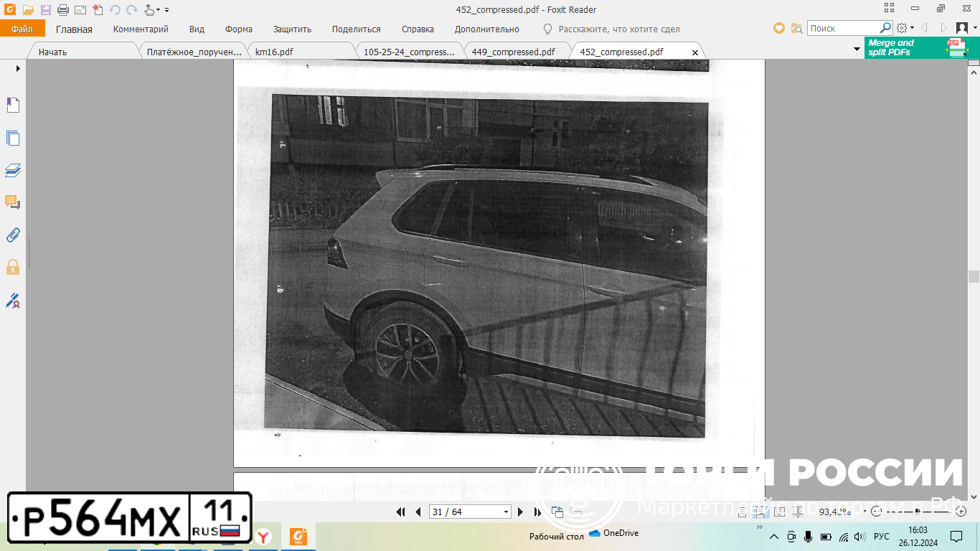Expand the left navigation pane arrow
This screenshot has width=980, height=551.
click(x=18, y=68)
